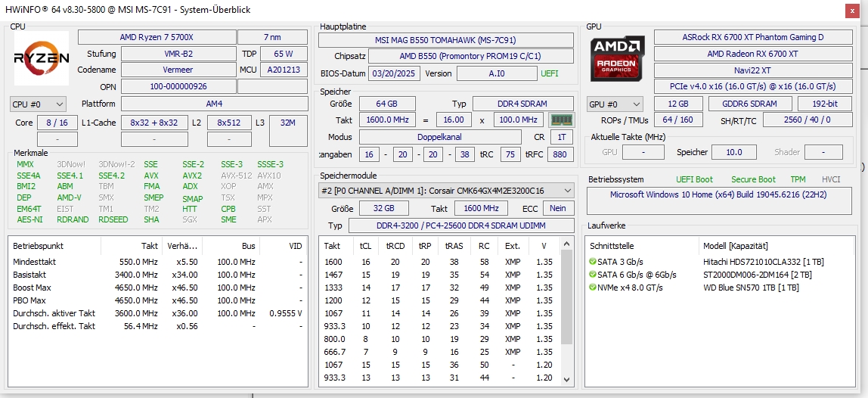This screenshot has width=868, height=398.
Task: Click the Secure Boot indicator
Action: (x=753, y=179)
